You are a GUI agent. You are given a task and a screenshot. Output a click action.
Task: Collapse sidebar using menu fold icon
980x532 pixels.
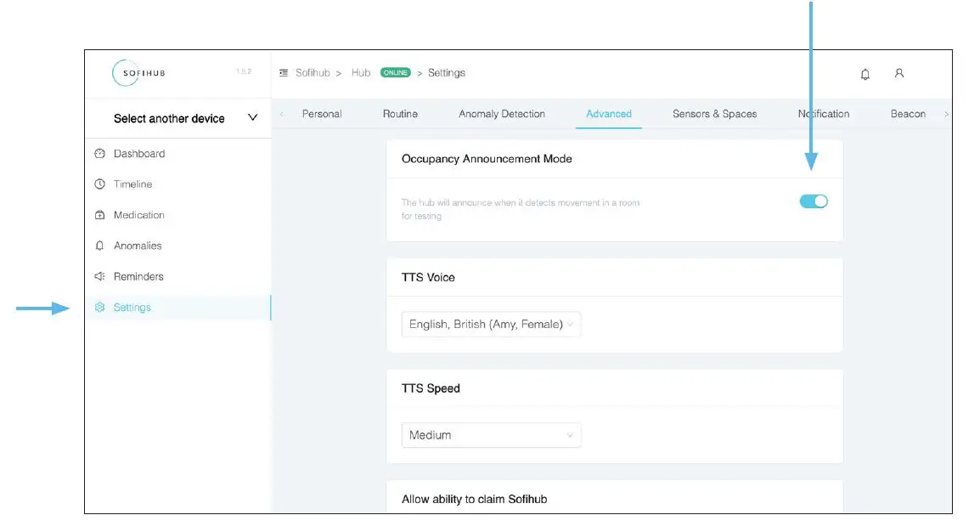[284, 73]
